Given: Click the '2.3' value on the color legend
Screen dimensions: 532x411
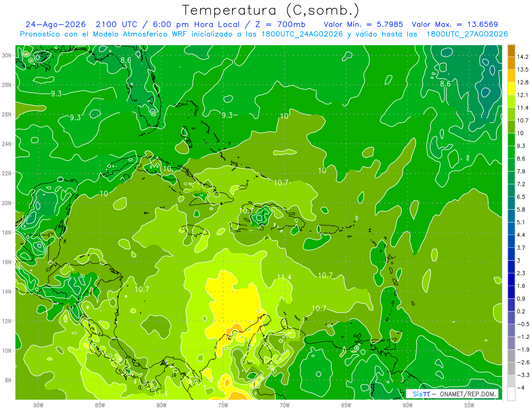Looking at the screenshot, I should tap(521, 273).
